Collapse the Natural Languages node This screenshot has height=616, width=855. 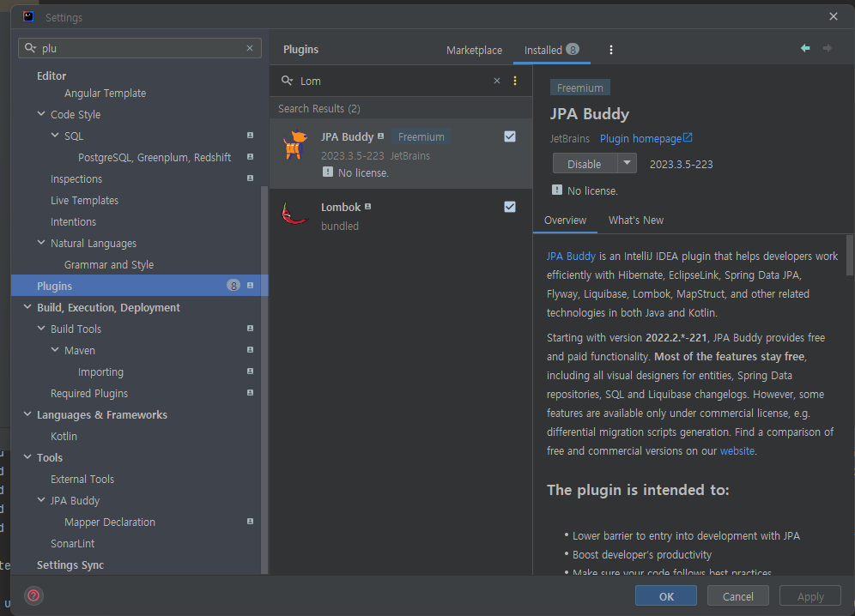41,243
